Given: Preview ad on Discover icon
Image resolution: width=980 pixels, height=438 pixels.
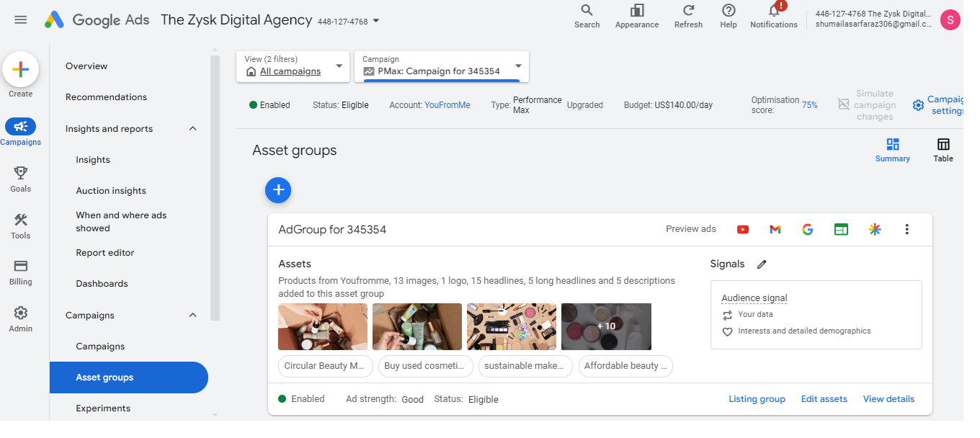Looking at the screenshot, I should tap(874, 229).
